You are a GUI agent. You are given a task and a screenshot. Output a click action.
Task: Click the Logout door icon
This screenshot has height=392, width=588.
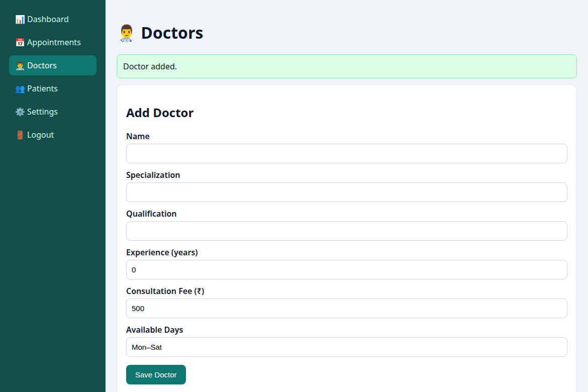click(20, 135)
